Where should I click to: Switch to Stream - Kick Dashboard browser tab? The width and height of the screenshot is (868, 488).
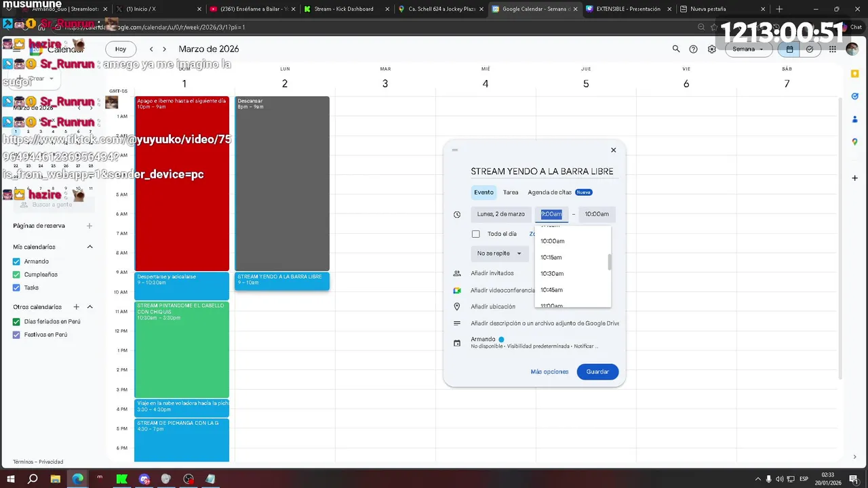[x=344, y=9]
